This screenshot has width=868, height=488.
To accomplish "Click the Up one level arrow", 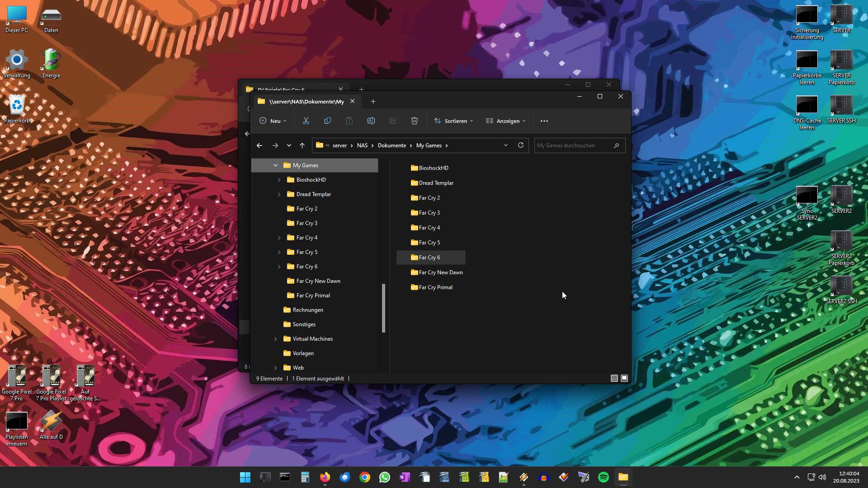I will tap(302, 145).
